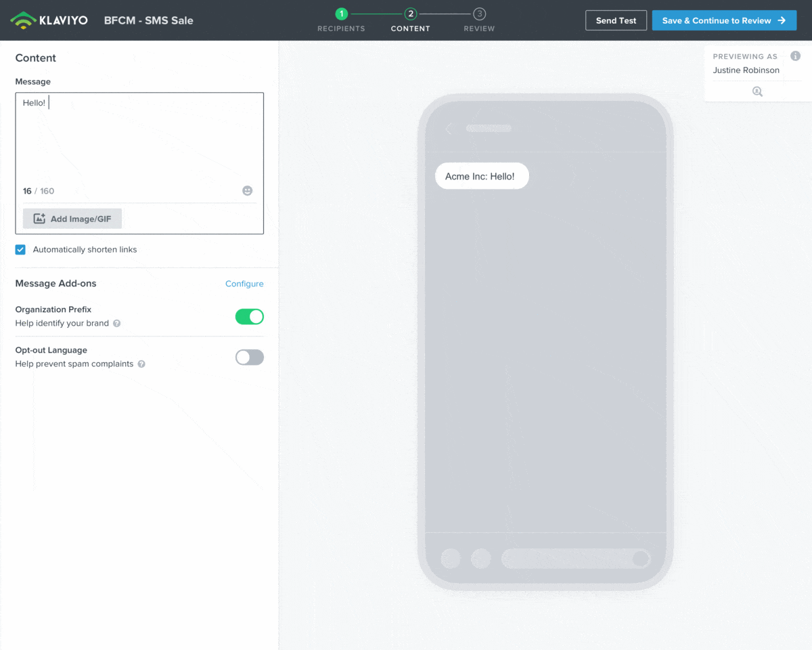Screen dimensions: 812x650
Task: Enable the Opt-out Language toggle
Action: pos(250,357)
